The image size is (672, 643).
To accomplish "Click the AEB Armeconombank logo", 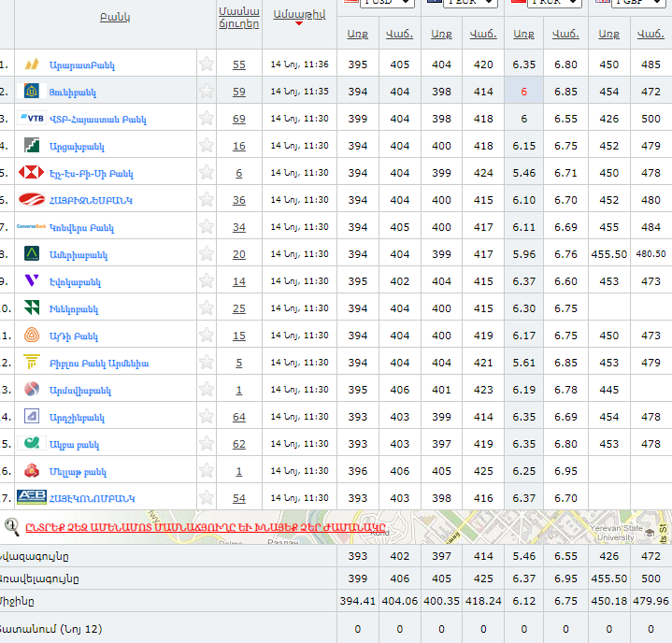I will pyautogui.click(x=32, y=497).
